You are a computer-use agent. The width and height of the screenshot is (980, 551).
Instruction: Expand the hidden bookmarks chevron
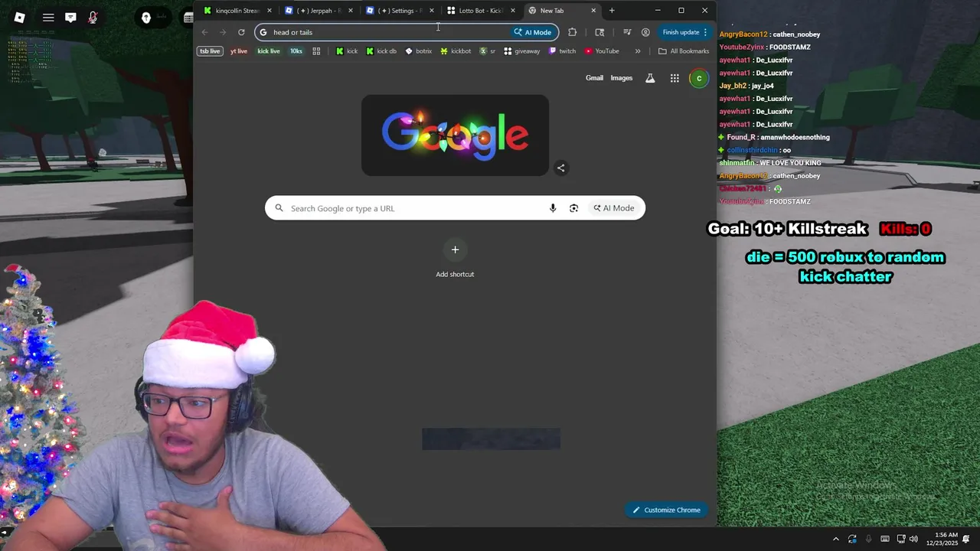tap(638, 51)
